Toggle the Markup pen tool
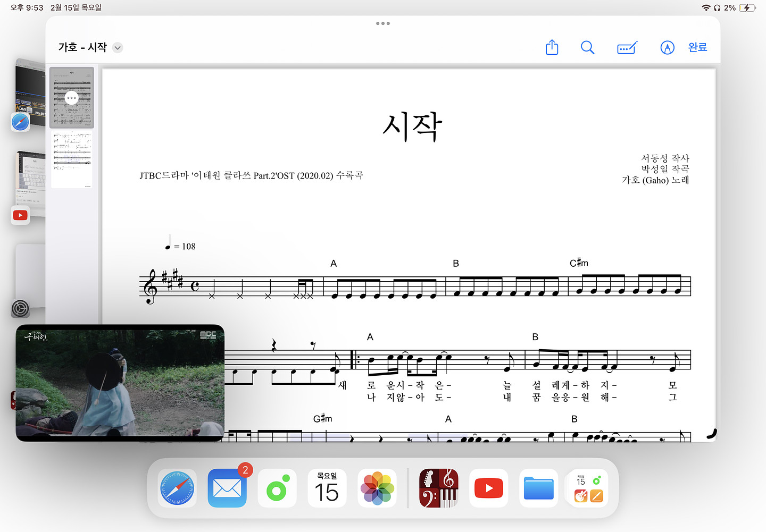 (667, 47)
